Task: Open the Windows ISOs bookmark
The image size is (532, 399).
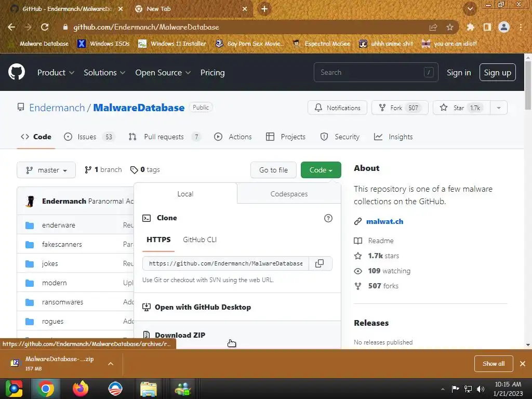Action: [x=103, y=44]
